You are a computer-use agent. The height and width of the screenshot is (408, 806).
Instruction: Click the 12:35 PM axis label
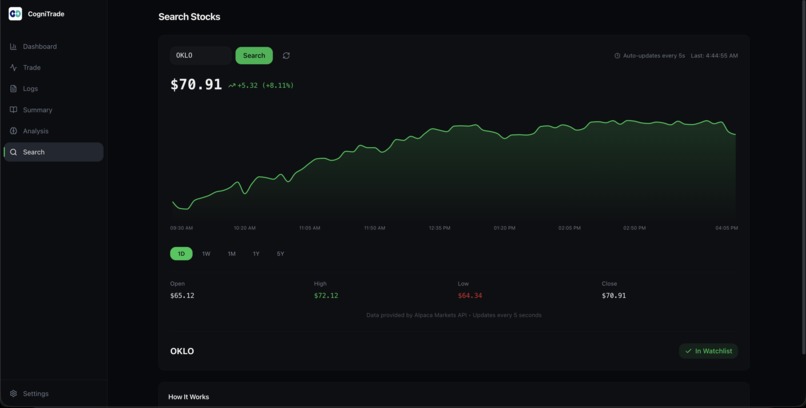pyautogui.click(x=439, y=228)
